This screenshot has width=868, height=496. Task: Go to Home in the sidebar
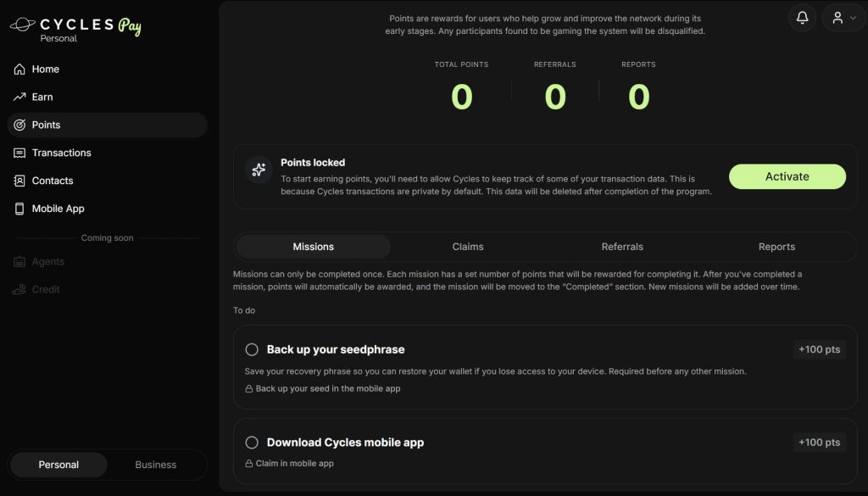pyautogui.click(x=107, y=70)
